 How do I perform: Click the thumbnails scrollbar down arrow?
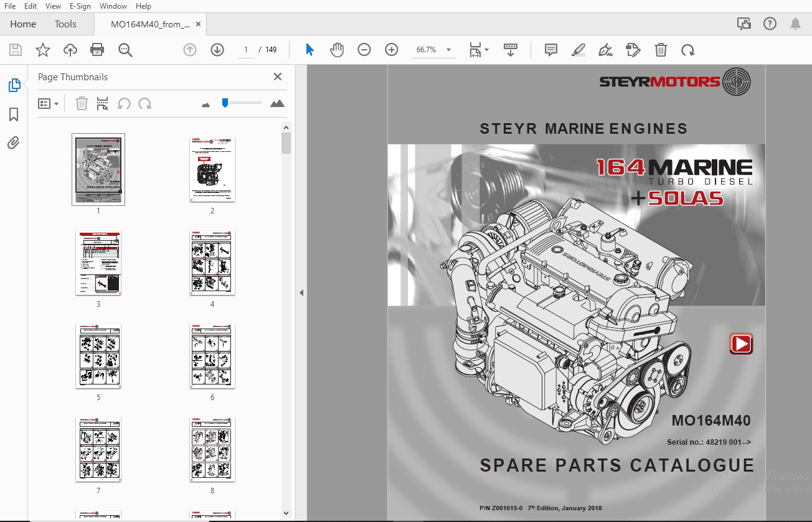click(286, 512)
